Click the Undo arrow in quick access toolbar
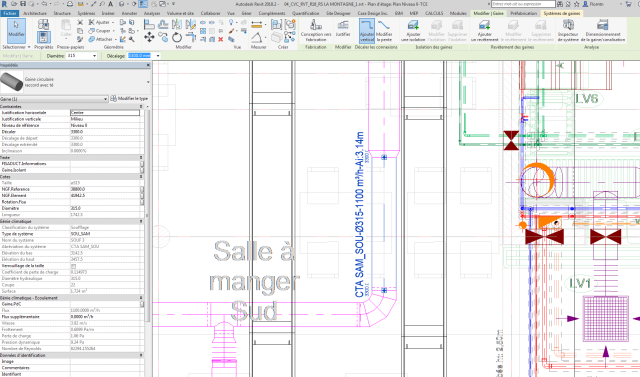Image resolution: width=640 pixels, height=377 pixels. coord(44,4)
